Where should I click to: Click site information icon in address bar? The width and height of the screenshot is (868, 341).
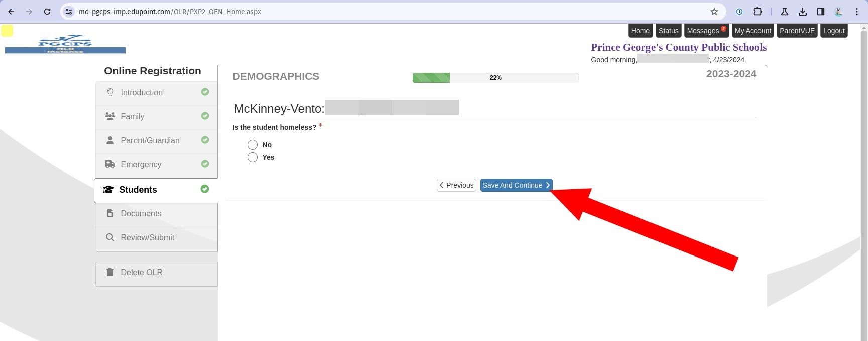69,12
